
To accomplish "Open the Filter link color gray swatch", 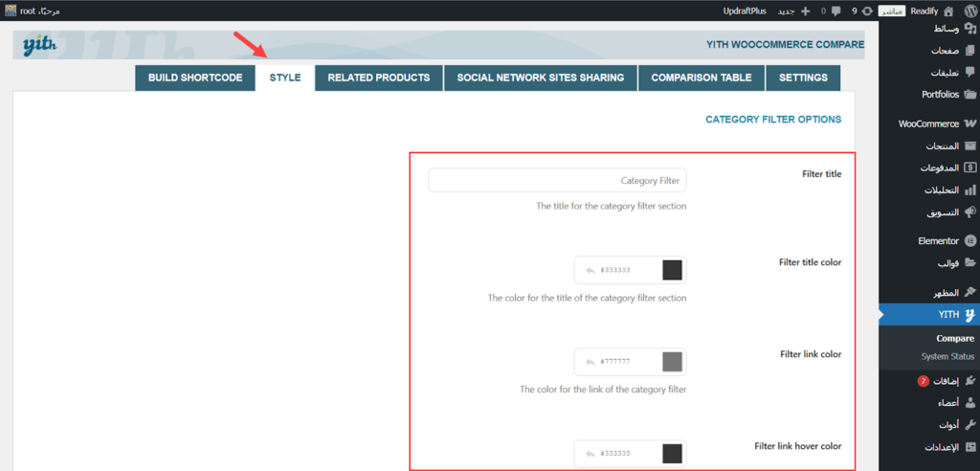I will (x=672, y=362).
